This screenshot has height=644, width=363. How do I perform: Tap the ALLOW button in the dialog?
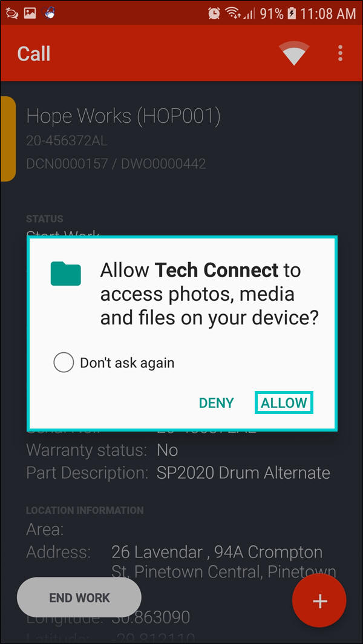coord(284,402)
